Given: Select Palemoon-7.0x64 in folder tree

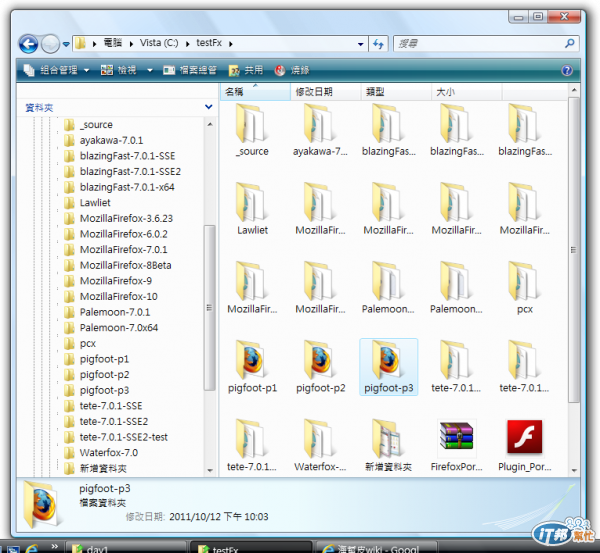Looking at the screenshot, I should tap(119, 328).
